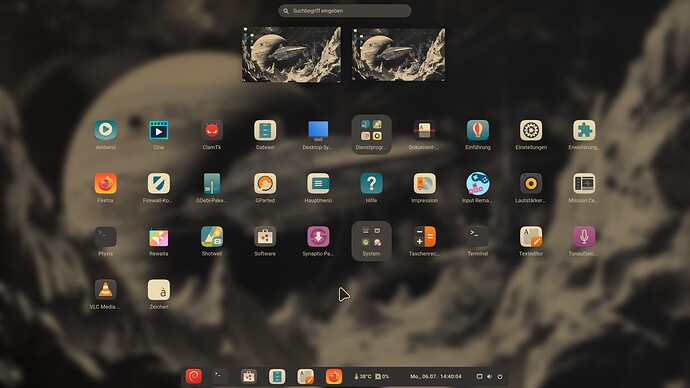This screenshot has height=388, width=690.
Task: Expand the System app folder
Action: pyautogui.click(x=371, y=241)
